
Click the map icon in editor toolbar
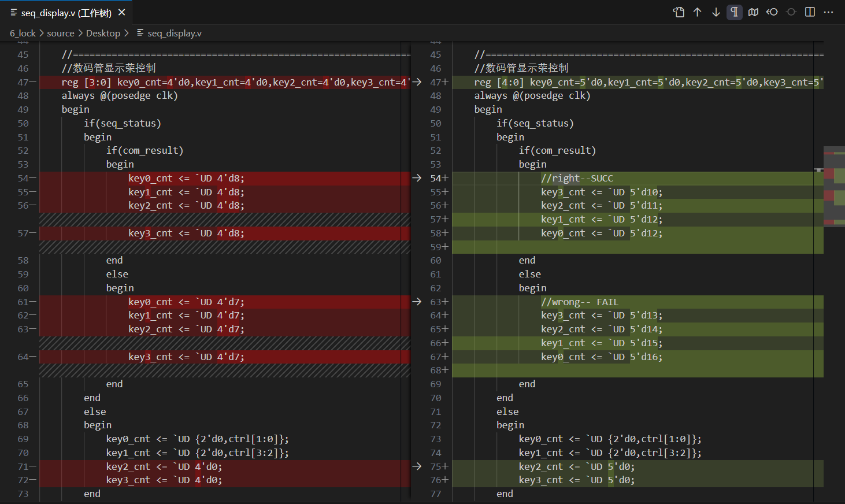click(x=753, y=12)
